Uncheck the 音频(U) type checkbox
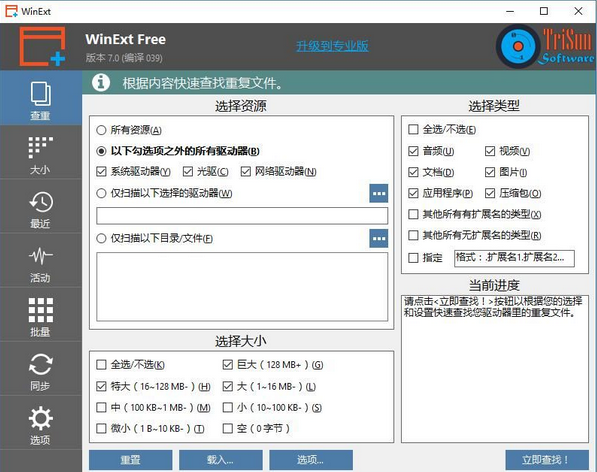This screenshot has height=472, width=597. tap(413, 151)
